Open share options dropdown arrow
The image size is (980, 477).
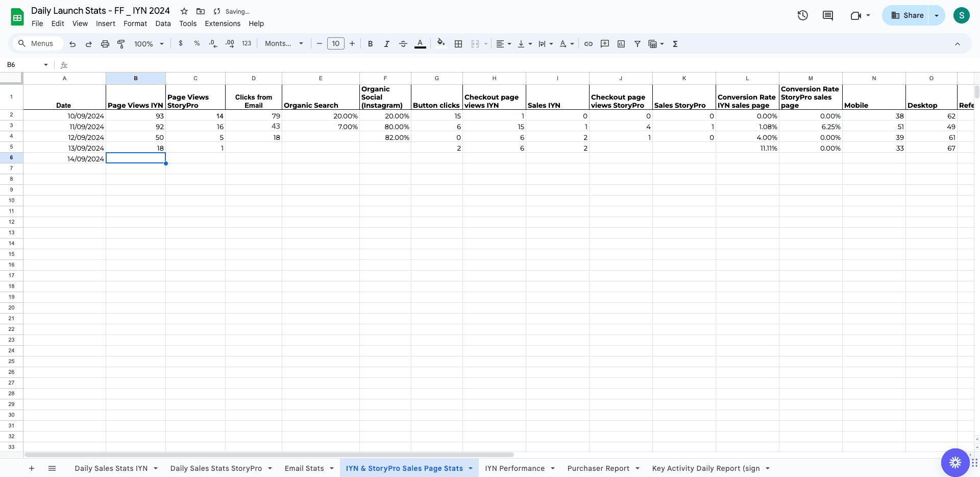(x=937, y=15)
